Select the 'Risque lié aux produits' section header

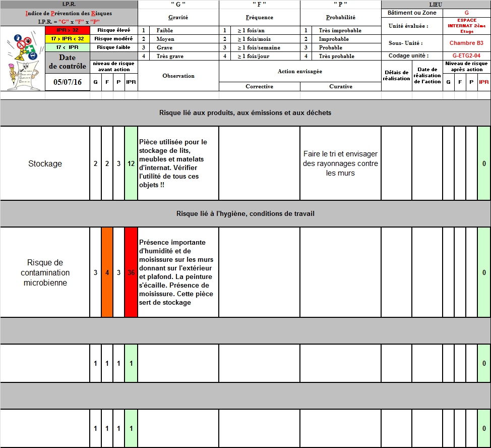(x=245, y=113)
